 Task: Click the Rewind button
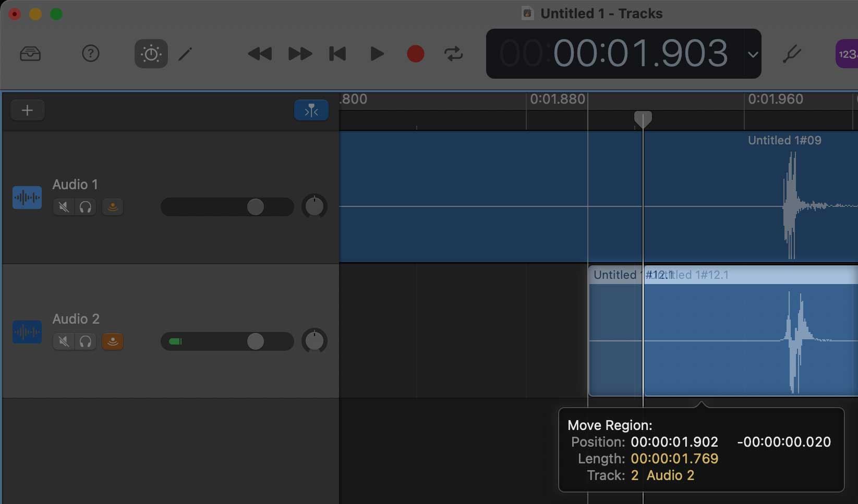(259, 54)
